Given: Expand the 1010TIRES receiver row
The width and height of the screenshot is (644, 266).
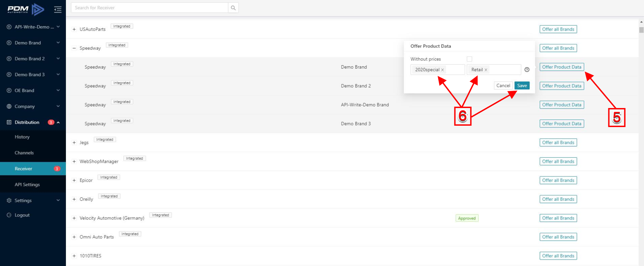Looking at the screenshot, I should point(74,256).
